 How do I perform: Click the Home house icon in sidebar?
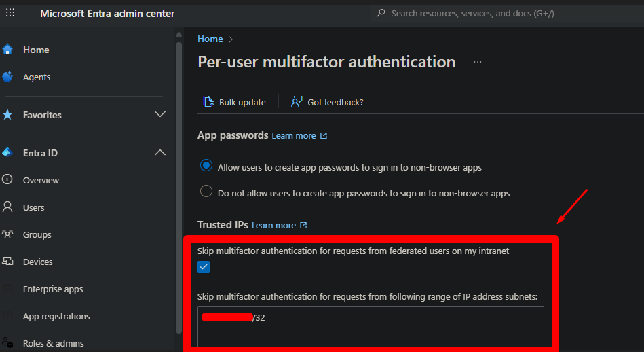pyautogui.click(x=7, y=50)
